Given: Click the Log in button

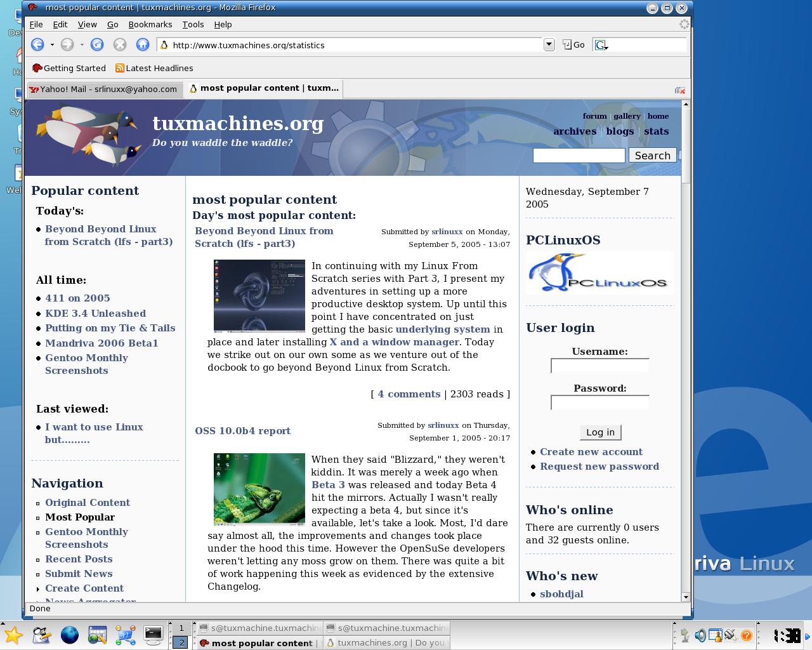Looking at the screenshot, I should point(600,432).
